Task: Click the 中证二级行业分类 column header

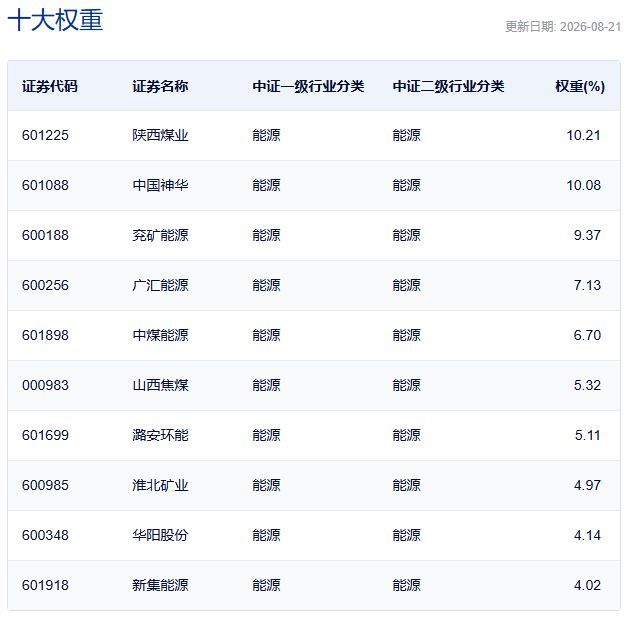Action: [448, 86]
